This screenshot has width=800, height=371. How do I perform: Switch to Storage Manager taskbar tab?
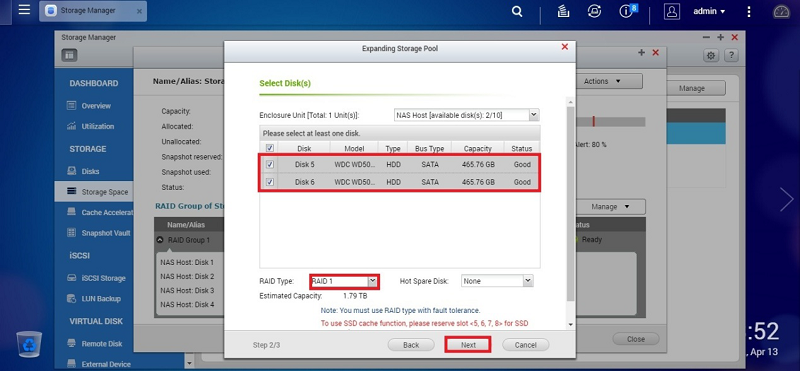click(93, 11)
